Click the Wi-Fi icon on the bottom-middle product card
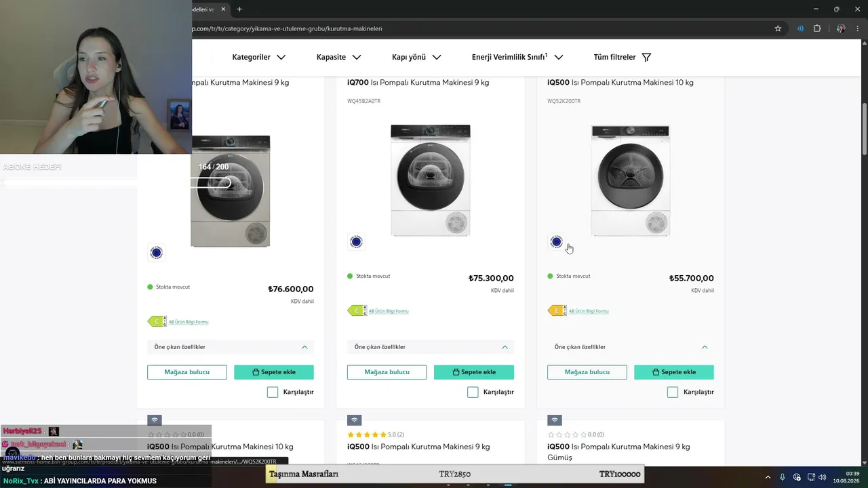 (x=355, y=420)
